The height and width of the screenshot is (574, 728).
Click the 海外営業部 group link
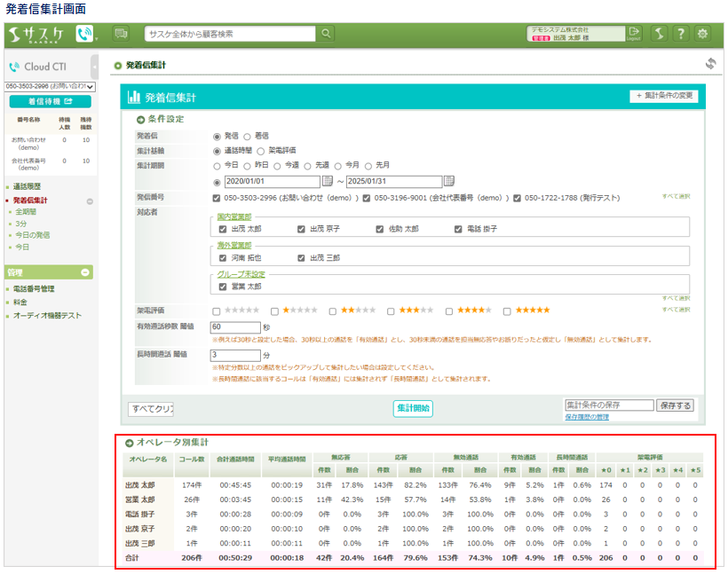tap(234, 246)
